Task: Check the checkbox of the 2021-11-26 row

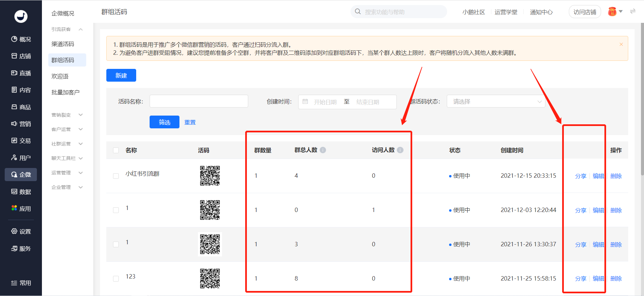Action: (116, 245)
